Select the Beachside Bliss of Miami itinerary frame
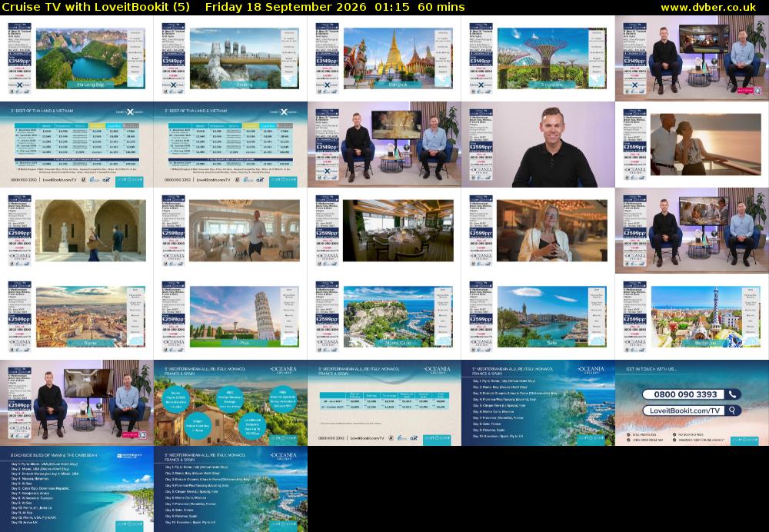 pyautogui.click(x=76, y=489)
